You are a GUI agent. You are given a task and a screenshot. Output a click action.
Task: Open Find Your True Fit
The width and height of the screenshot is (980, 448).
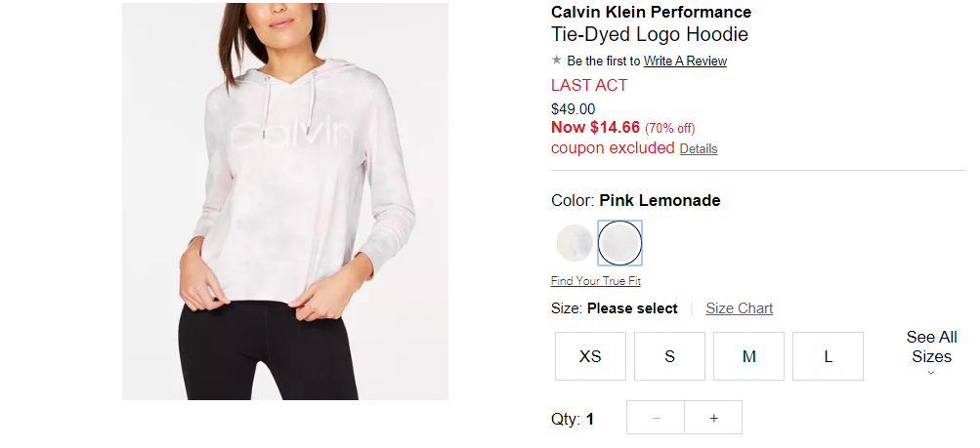[596, 281]
